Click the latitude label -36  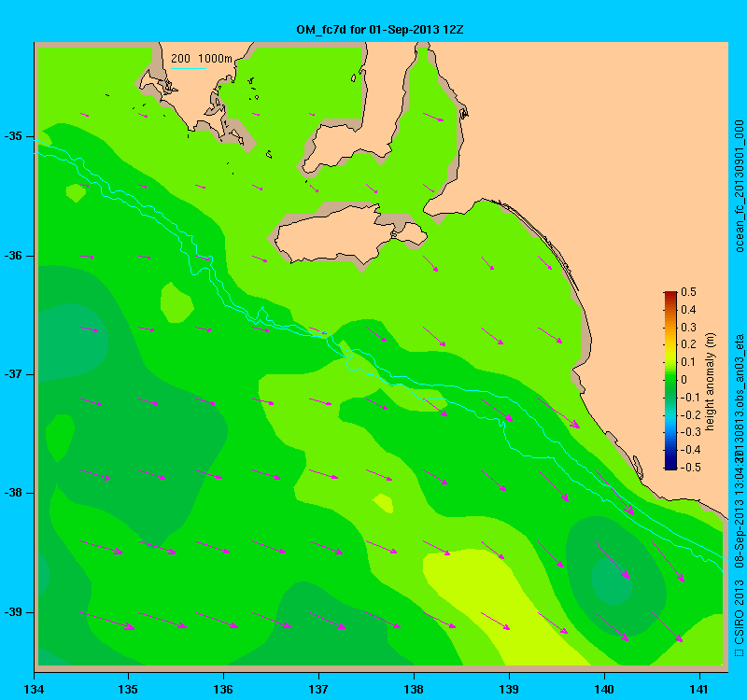pos(13,256)
